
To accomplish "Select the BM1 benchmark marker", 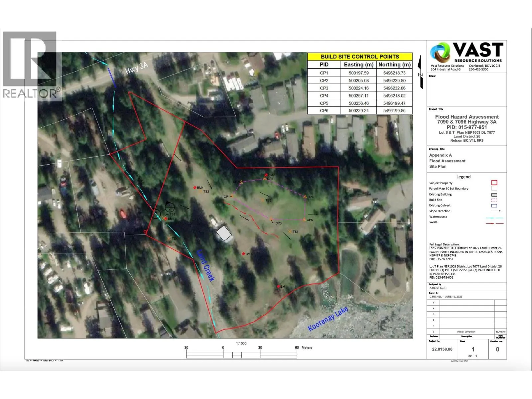I will click(278, 286).
